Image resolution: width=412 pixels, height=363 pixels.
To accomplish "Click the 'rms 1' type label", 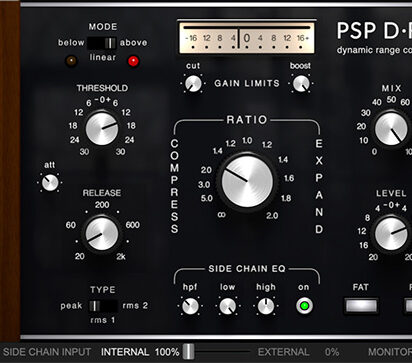I will 103,320.
